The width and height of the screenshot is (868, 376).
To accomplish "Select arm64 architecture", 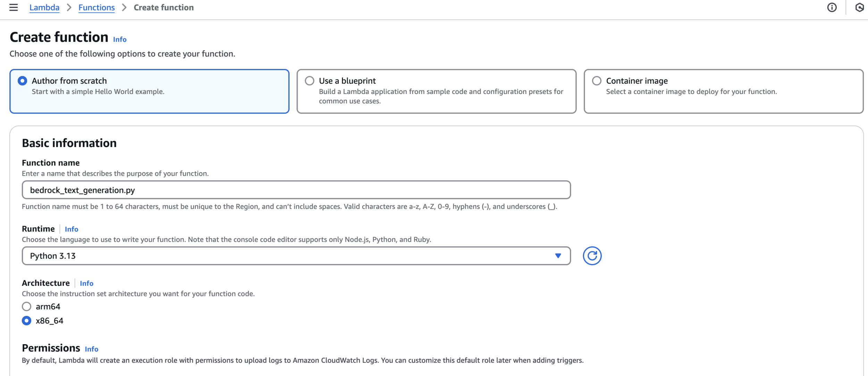I will (x=26, y=306).
